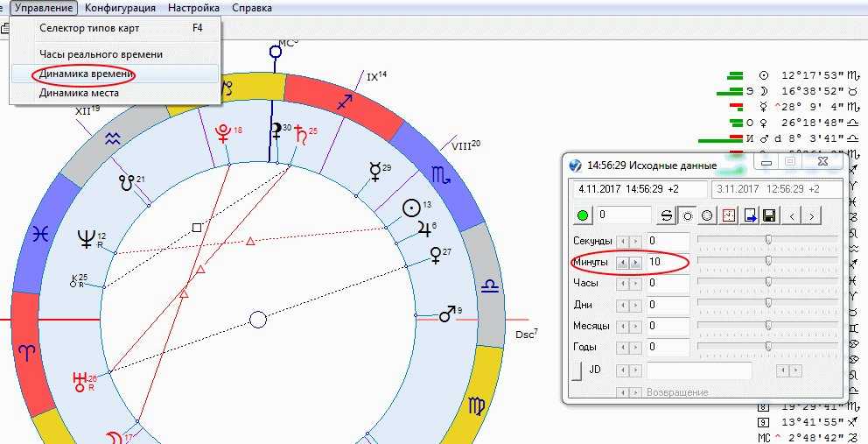Viewport: 868px width, 444px height.
Task: Open the Справка menu
Action: pyautogui.click(x=252, y=8)
